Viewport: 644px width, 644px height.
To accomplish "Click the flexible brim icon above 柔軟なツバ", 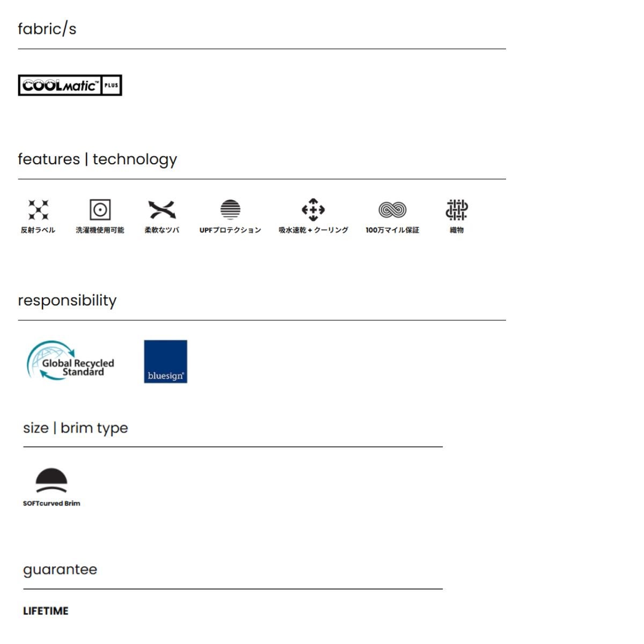I will [162, 209].
